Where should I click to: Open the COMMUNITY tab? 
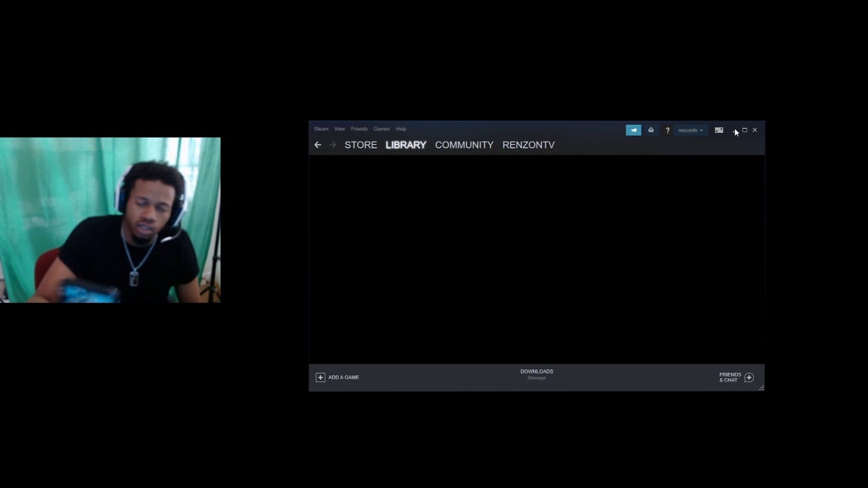point(464,145)
